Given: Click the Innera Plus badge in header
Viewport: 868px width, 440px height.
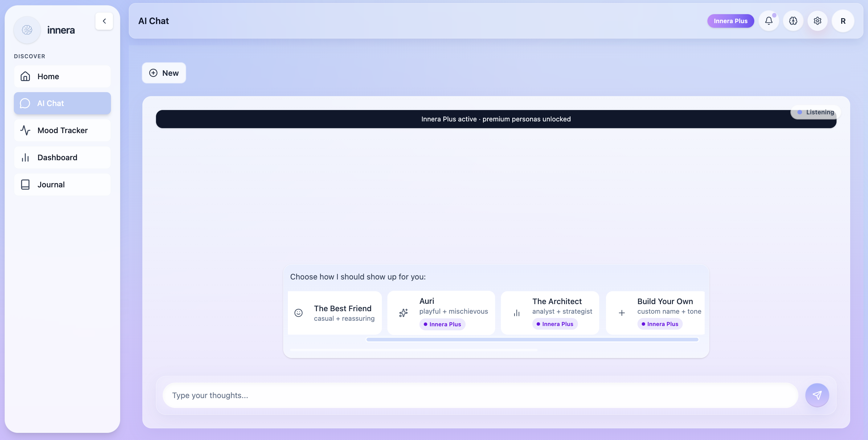Looking at the screenshot, I should coord(730,21).
